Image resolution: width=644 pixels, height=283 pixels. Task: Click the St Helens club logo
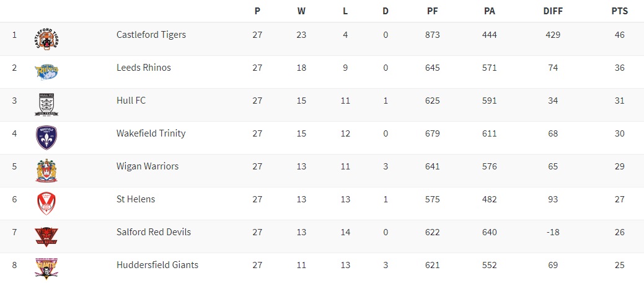[46, 203]
